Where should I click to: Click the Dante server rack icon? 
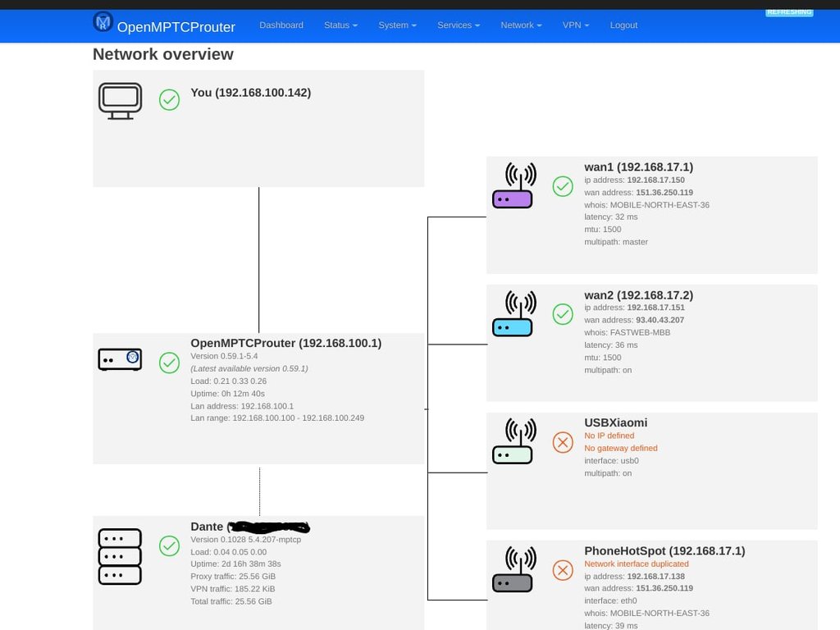click(x=120, y=557)
